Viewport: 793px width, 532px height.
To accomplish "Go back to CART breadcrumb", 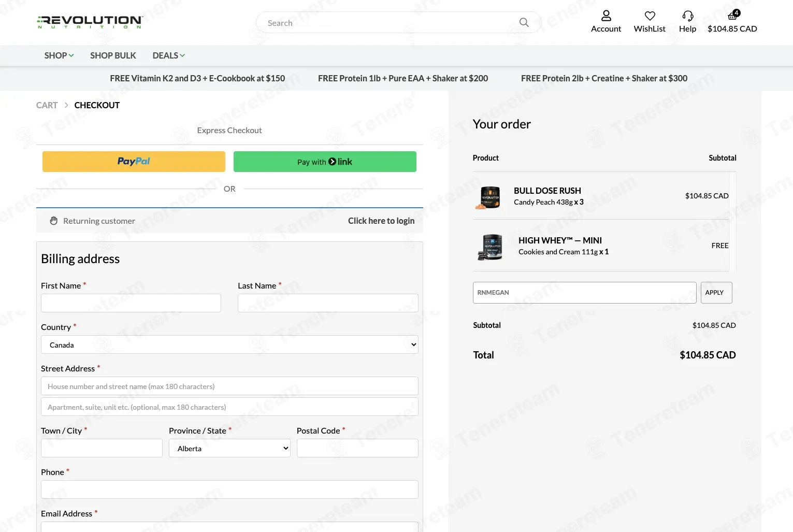I will (x=47, y=105).
